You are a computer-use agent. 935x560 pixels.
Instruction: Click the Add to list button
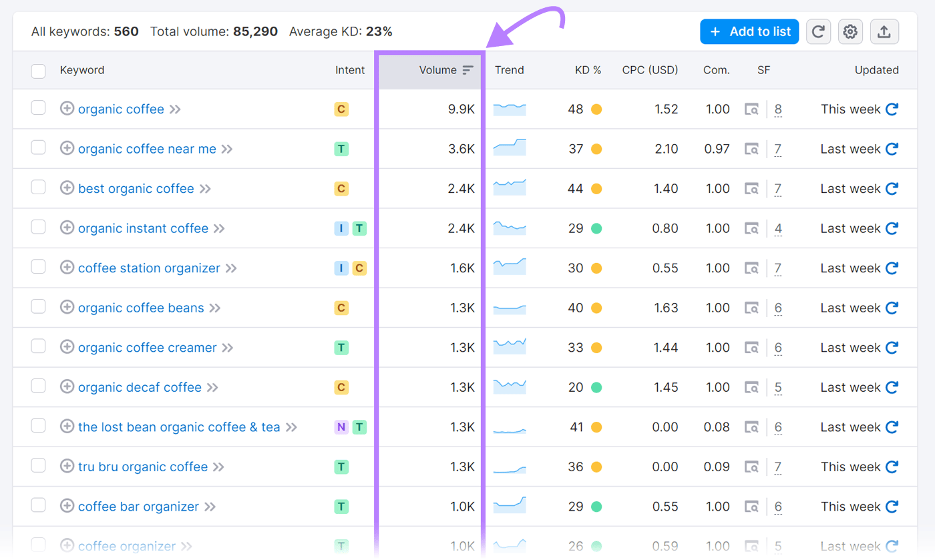pyautogui.click(x=749, y=31)
